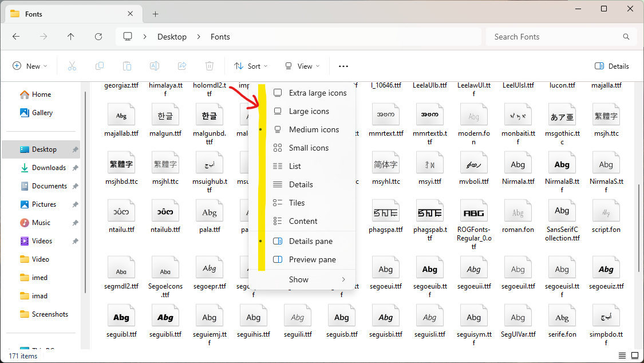Select the script.fon font file
Screen dimensions: 644x363
click(606, 216)
